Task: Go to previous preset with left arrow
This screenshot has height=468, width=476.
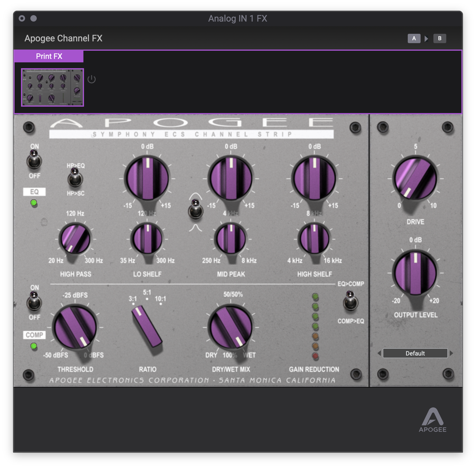Action: click(x=379, y=353)
